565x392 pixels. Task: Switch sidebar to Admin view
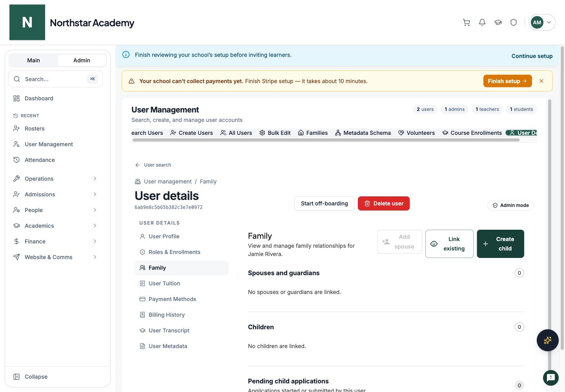pos(82,60)
